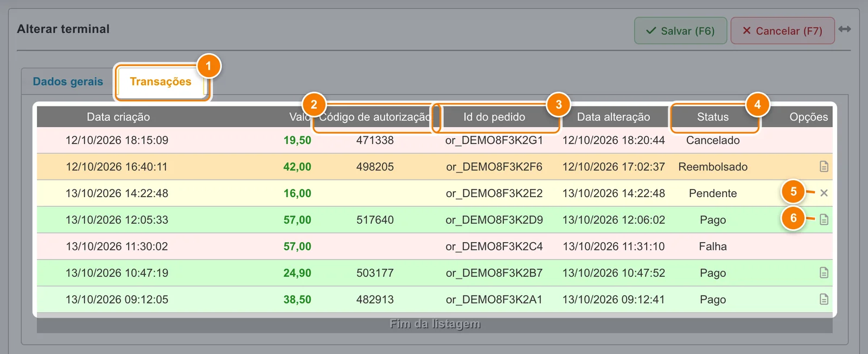Click order ID or_DEMO8F3K2C4

coord(494,246)
